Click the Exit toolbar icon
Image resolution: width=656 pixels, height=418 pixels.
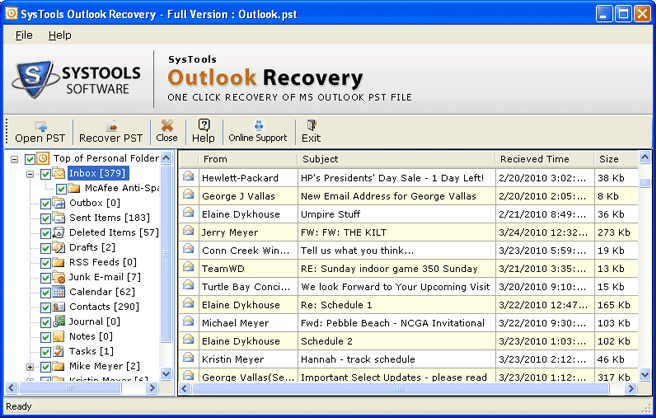point(311,126)
